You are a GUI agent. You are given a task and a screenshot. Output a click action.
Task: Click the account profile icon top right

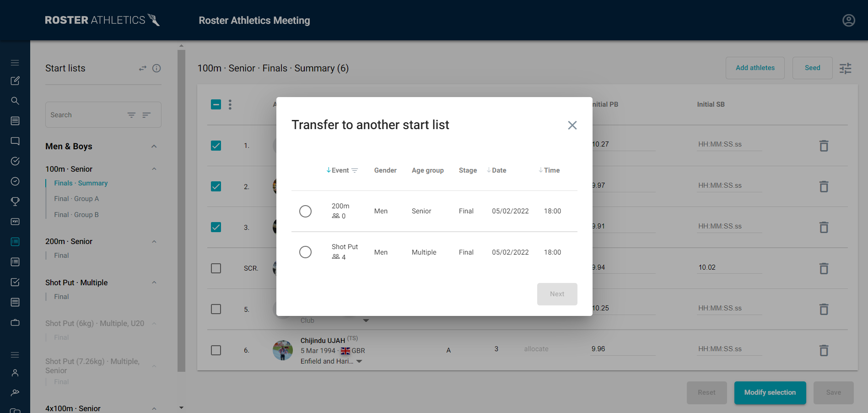click(x=848, y=20)
